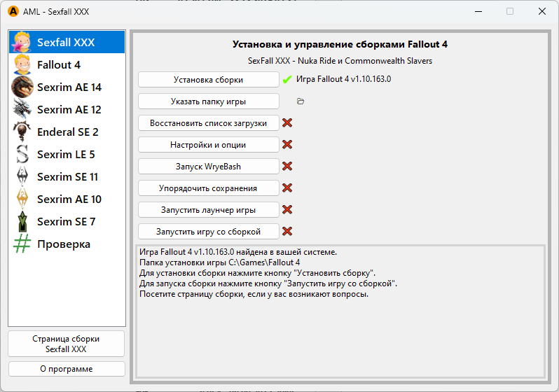Image resolution: width=559 pixels, height=392 pixels.
Task: Launch the game with Запустить игру со сборкой
Action: [x=208, y=232]
